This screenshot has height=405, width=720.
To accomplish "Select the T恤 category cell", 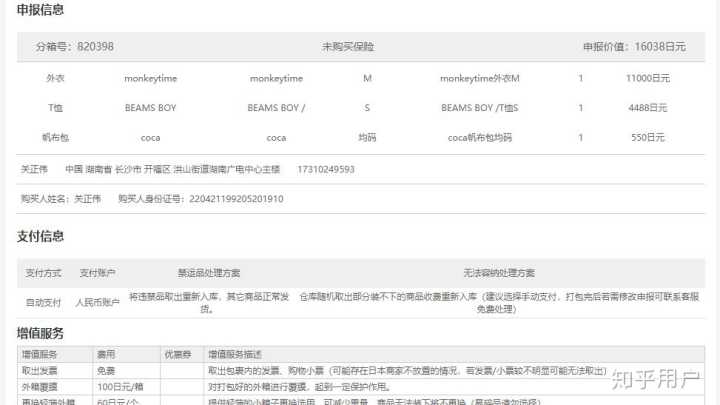I will pos(55,107).
